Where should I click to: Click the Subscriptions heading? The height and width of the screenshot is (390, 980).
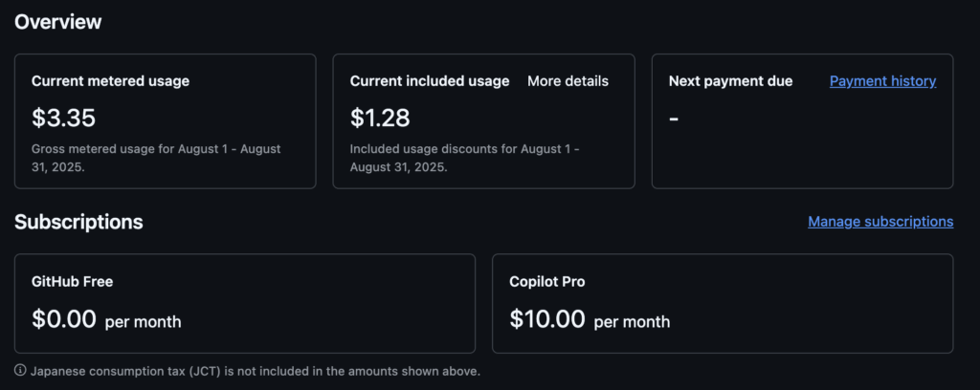(x=78, y=222)
